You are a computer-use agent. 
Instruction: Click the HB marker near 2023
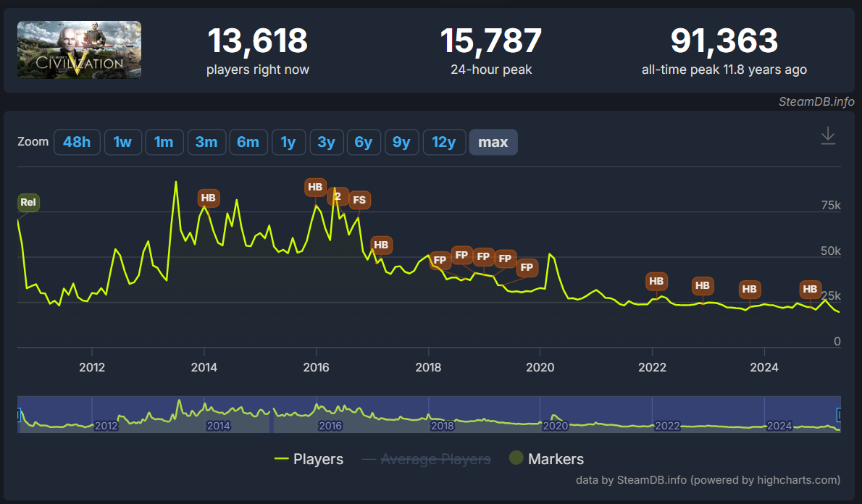click(x=703, y=286)
